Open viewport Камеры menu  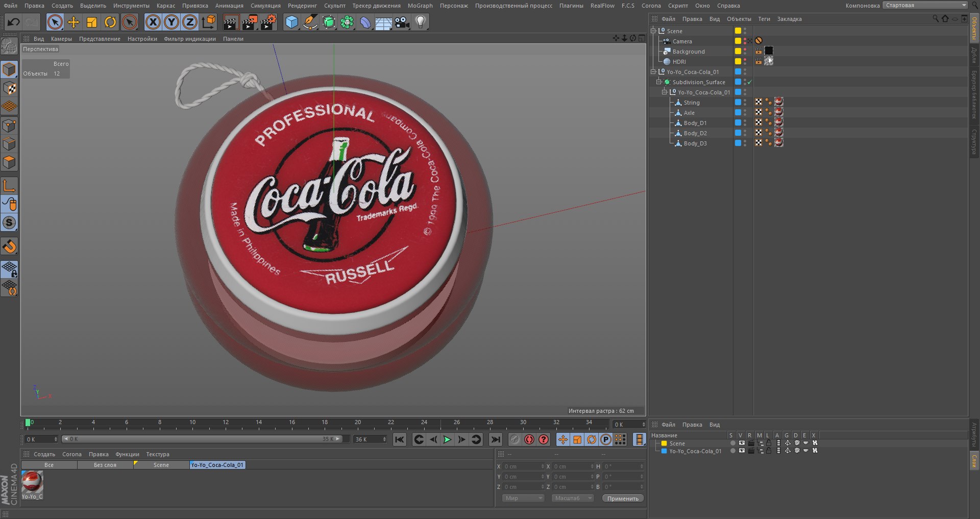point(61,39)
